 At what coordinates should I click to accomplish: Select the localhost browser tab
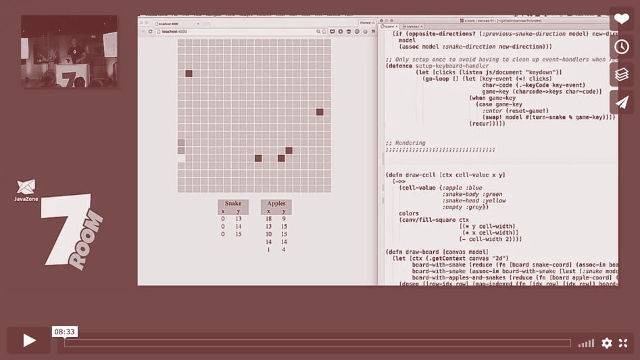(x=176, y=24)
